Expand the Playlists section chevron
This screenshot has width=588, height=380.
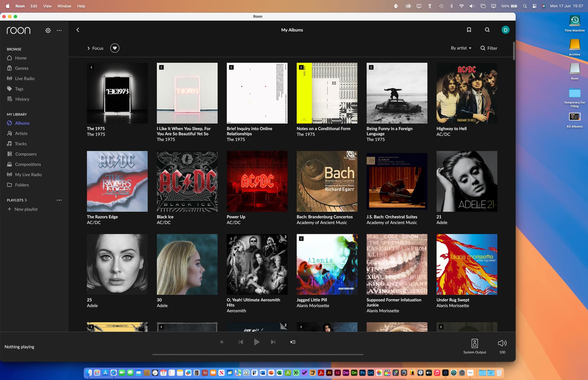click(x=26, y=200)
